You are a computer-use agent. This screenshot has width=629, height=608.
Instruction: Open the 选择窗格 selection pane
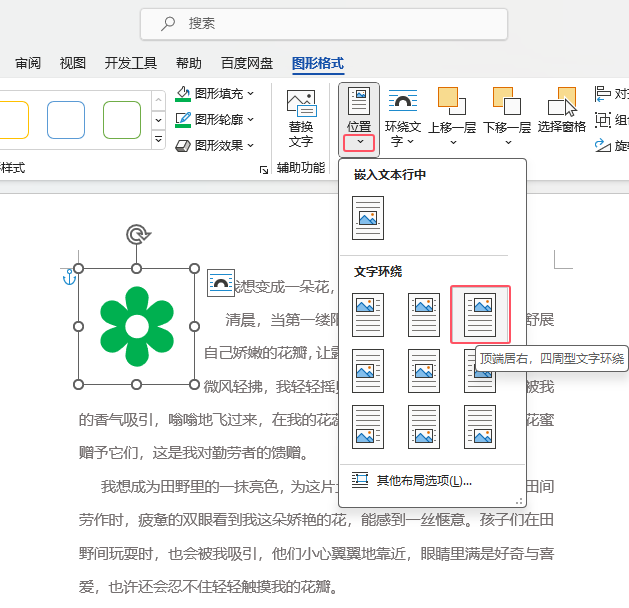[x=562, y=110]
